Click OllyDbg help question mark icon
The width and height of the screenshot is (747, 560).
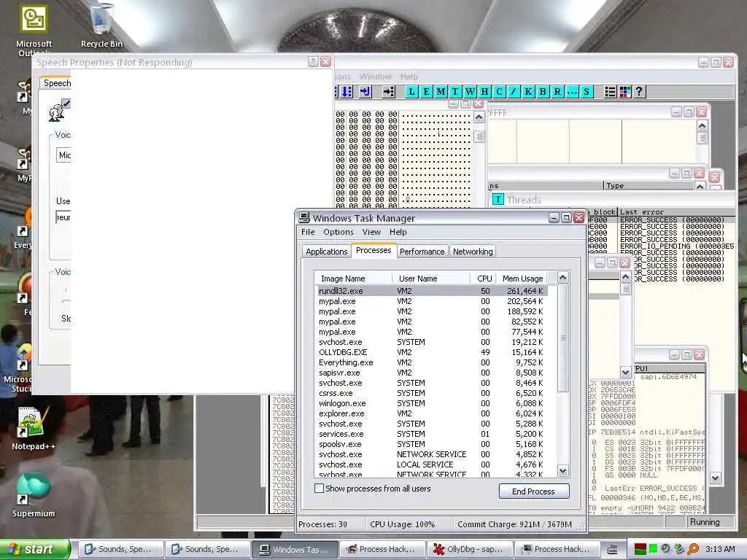(639, 92)
